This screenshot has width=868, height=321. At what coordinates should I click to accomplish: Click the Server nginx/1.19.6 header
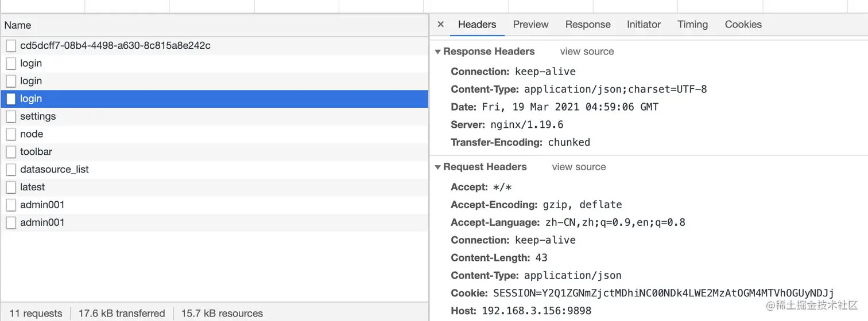[x=507, y=125]
